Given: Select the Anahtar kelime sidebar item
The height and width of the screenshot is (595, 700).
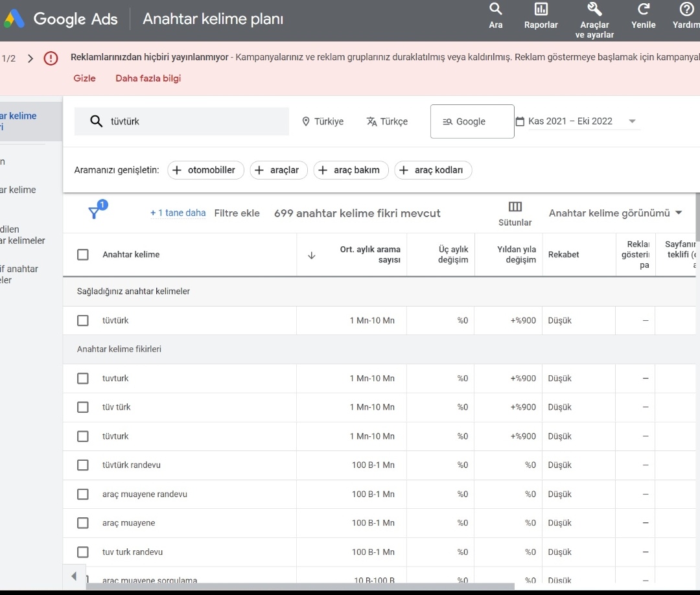Looking at the screenshot, I should (x=31, y=121).
